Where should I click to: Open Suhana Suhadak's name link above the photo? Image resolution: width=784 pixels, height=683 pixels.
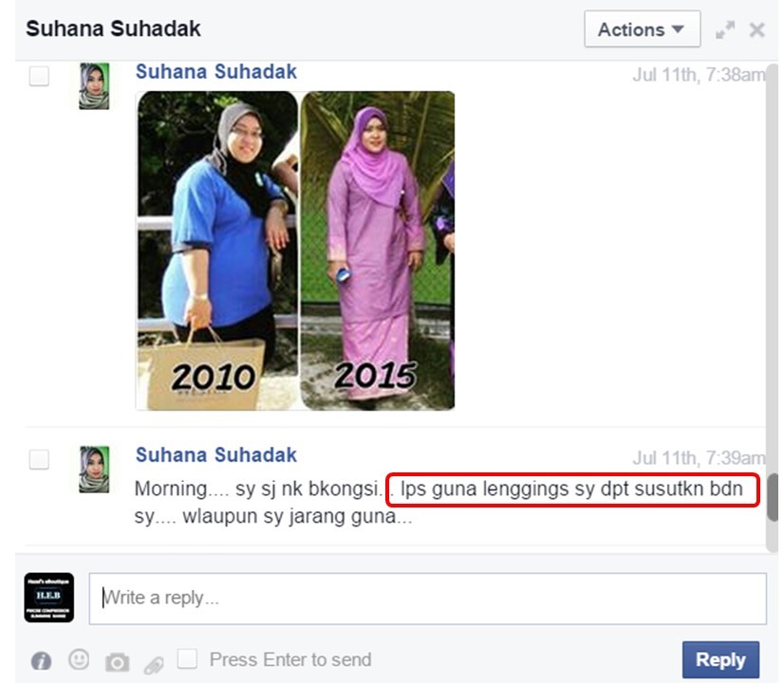click(x=216, y=71)
